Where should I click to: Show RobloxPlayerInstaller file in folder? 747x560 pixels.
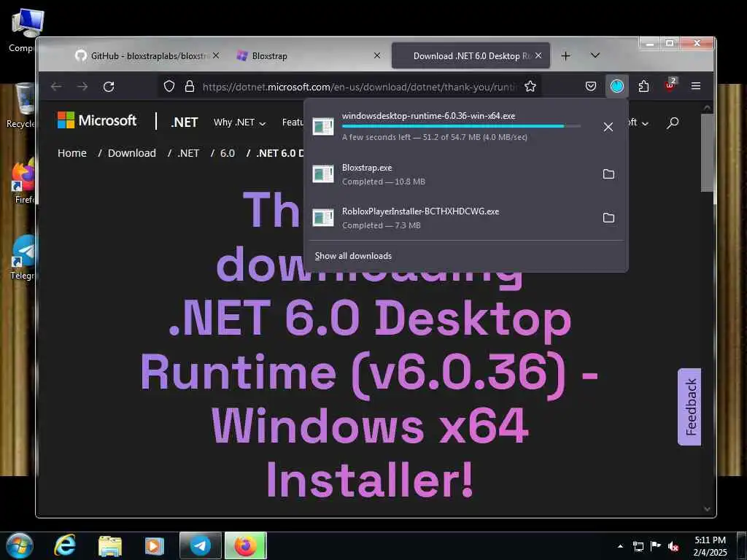tap(608, 217)
